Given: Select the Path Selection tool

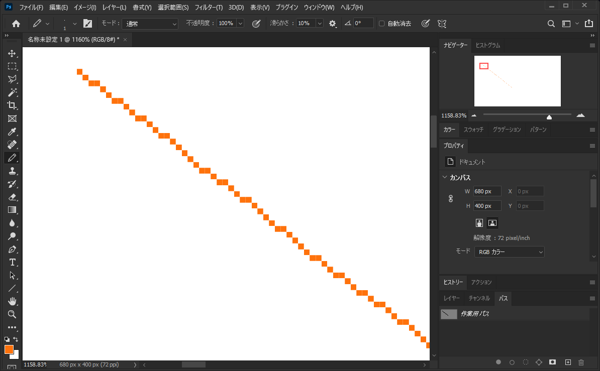Looking at the screenshot, I should pyautogui.click(x=12, y=275).
